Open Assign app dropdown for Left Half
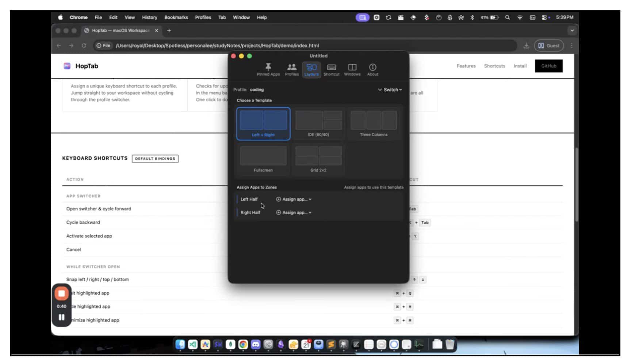The width and height of the screenshot is (631, 364). coord(294,200)
